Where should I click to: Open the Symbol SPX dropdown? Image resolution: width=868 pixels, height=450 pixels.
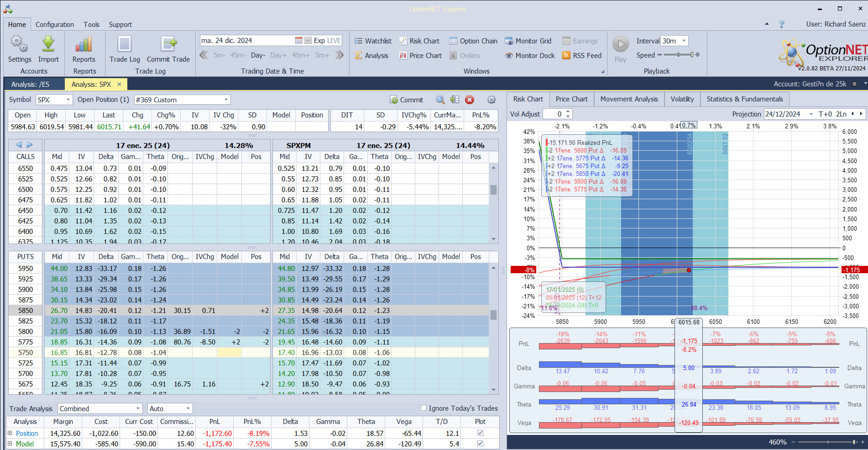pos(68,100)
